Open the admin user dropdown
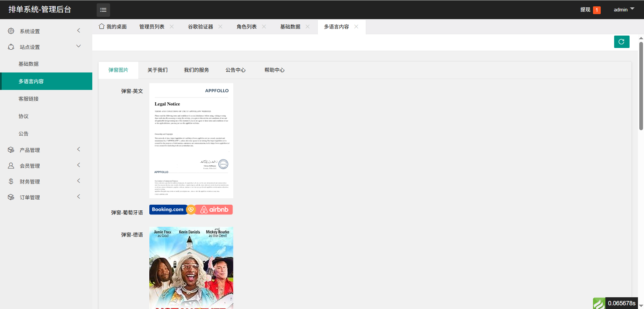Screen dimensions: 644x309 point(624,10)
